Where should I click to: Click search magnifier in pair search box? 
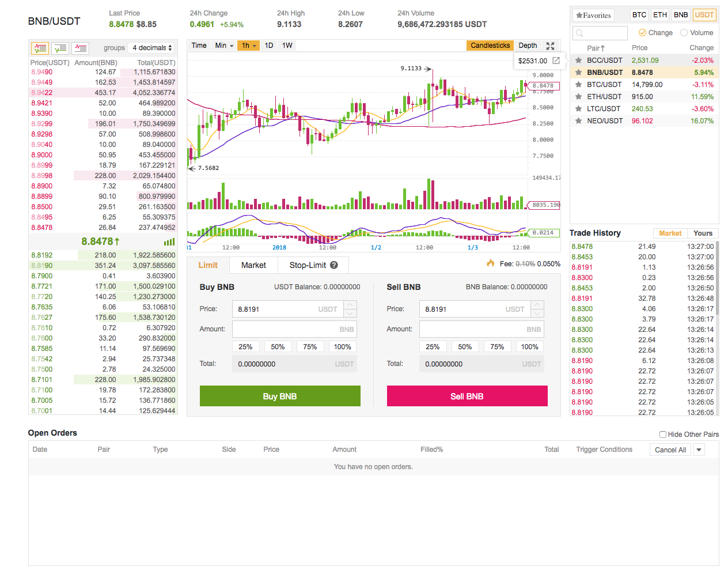pyautogui.click(x=580, y=33)
